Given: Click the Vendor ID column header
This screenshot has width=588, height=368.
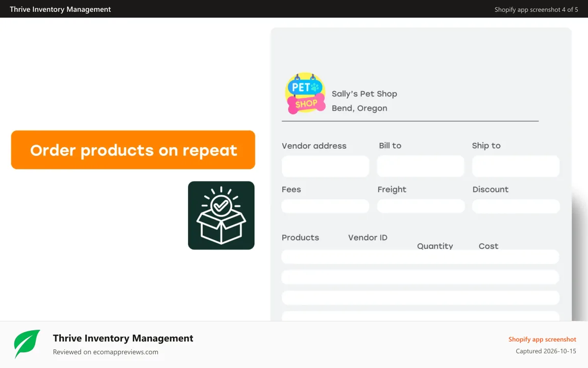Looking at the screenshot, I should 367,237.
